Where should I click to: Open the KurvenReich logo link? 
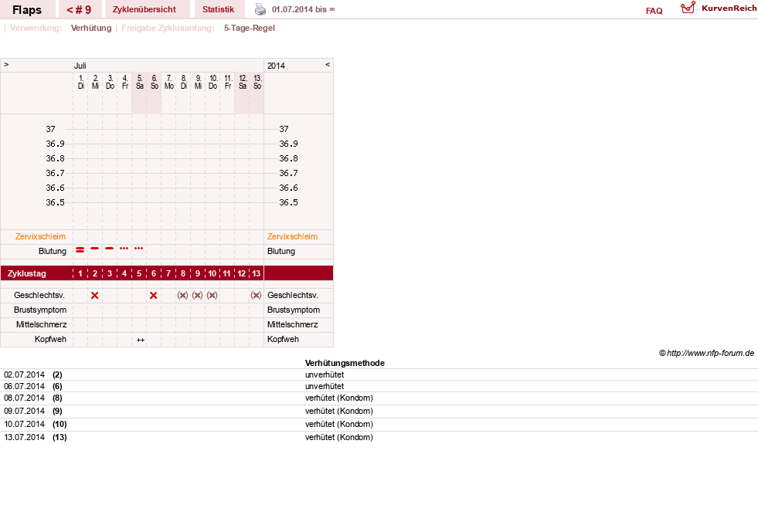tap(719, 8)
